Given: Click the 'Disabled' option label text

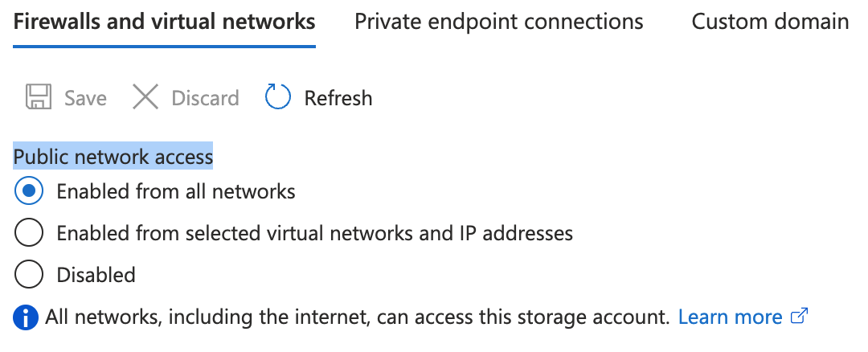Looking at the screenshot, I should (96, 275).
